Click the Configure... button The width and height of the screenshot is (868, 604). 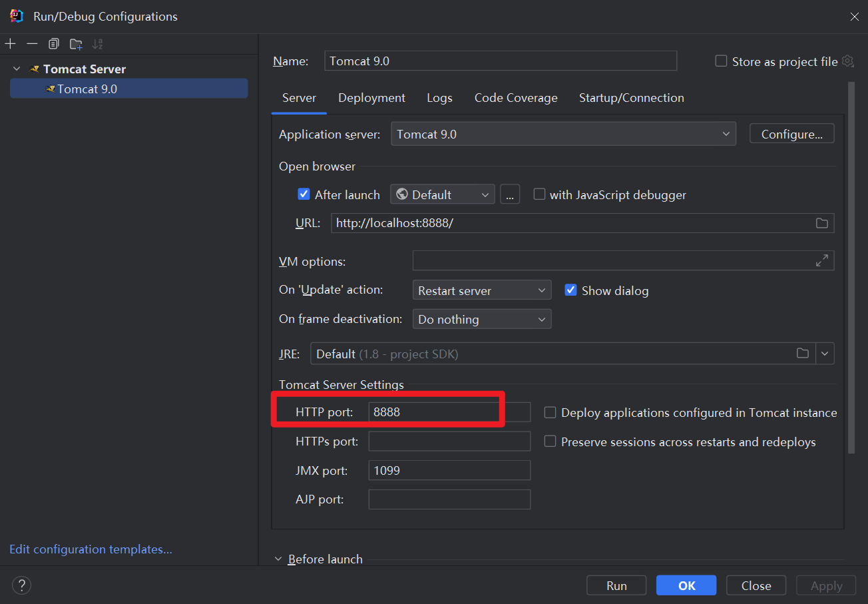792,134
